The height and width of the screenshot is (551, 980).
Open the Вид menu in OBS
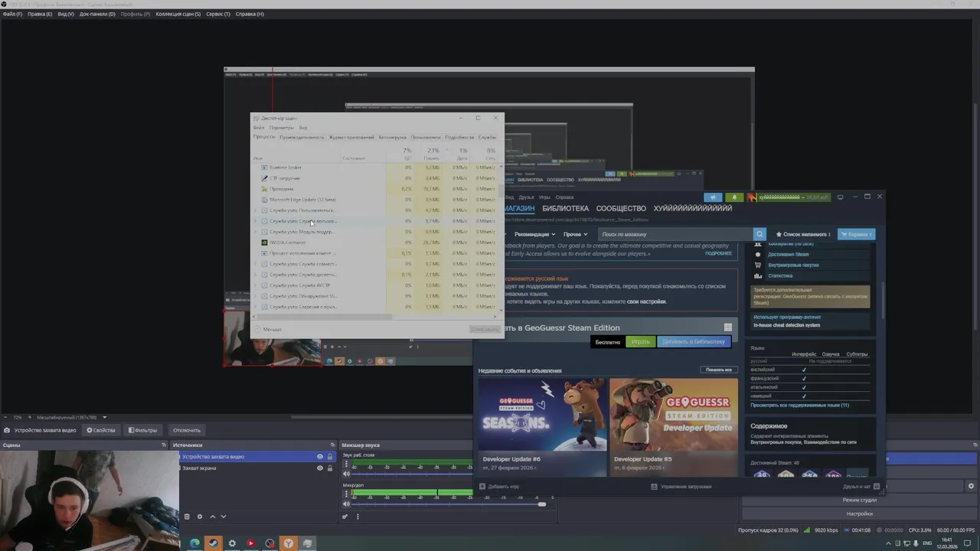tap(66, 14)
